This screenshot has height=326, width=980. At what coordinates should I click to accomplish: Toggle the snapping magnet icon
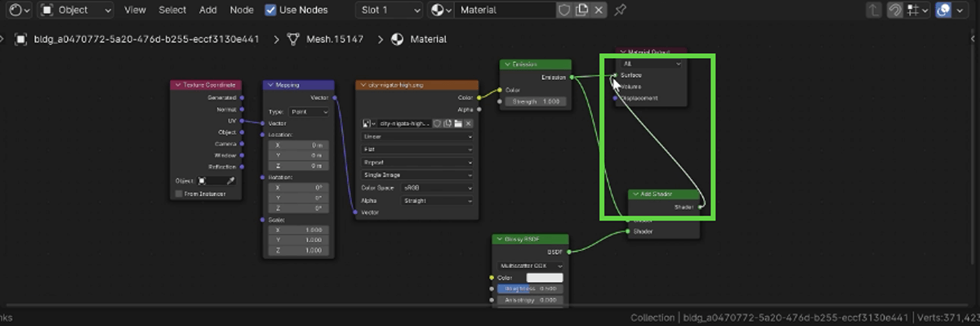(x=895, y=10)
